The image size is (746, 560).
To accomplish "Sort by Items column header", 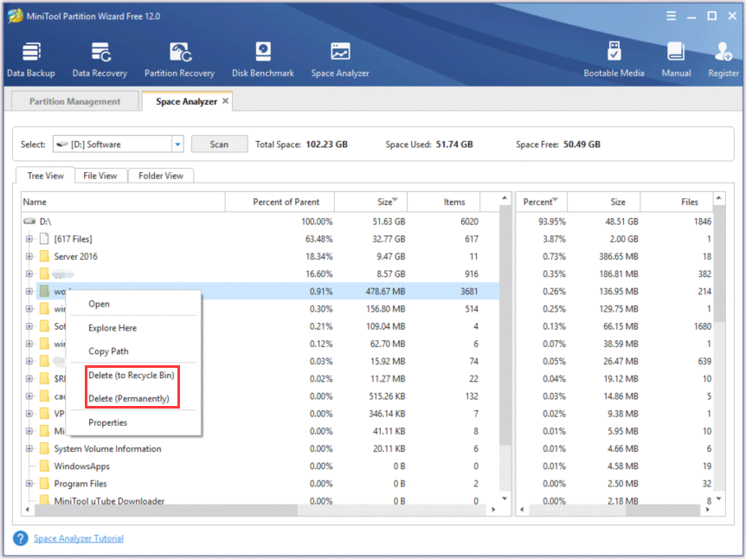I will (x=444, y=202).
